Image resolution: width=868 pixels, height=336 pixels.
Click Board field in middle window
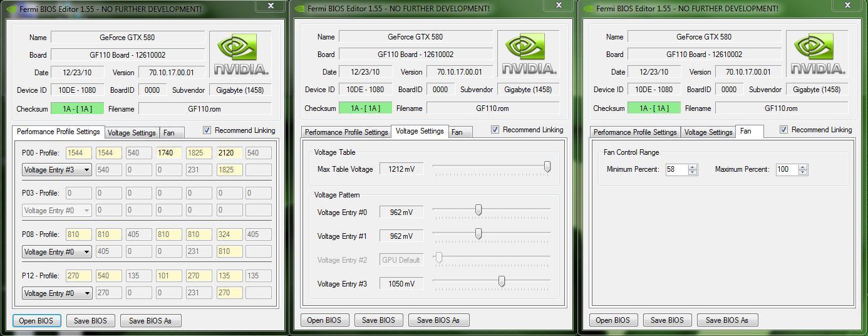[x=415, y=55]
